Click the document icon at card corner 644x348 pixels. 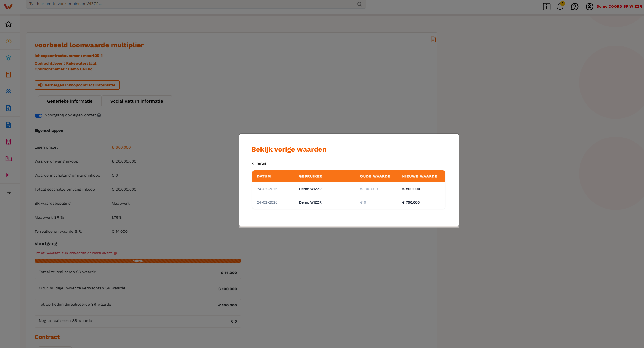tap(433, 39)
